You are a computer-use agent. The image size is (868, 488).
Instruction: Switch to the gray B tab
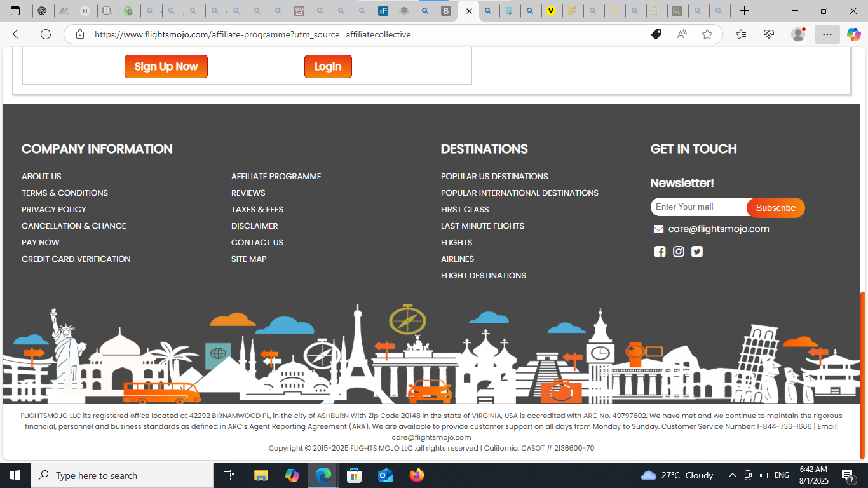point(446,11)
